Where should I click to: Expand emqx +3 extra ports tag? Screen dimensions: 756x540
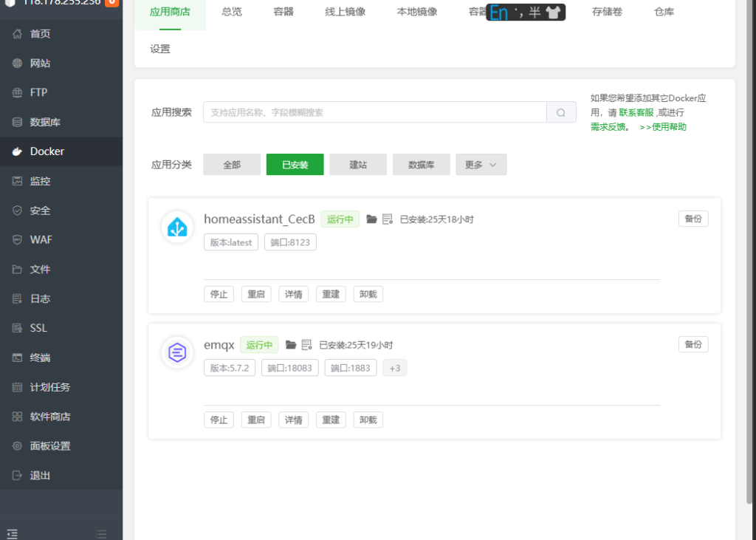(395, 368)
